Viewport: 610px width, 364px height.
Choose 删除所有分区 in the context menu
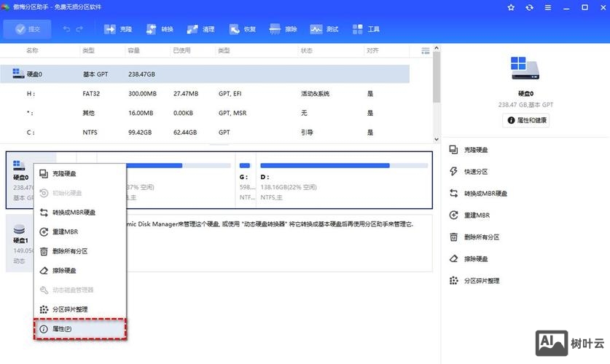[79, 251]
